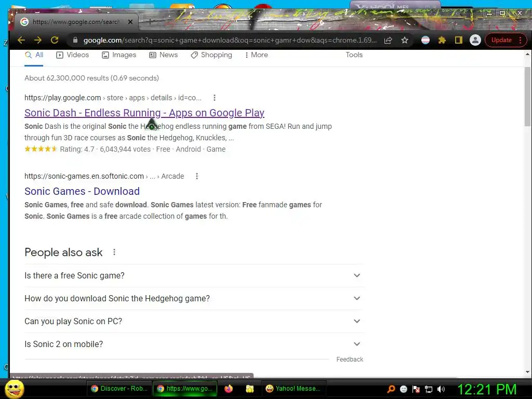The image size is (532, 399).
Task: Bookmark this page with the star icon
Action: [405, 40]
